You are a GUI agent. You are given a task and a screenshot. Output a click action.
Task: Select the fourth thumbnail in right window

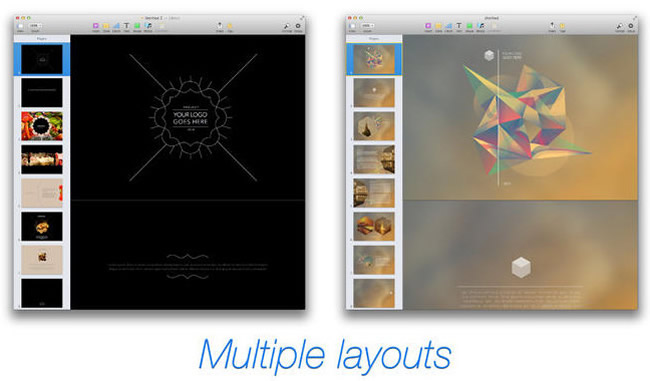(x=374, y=159)
